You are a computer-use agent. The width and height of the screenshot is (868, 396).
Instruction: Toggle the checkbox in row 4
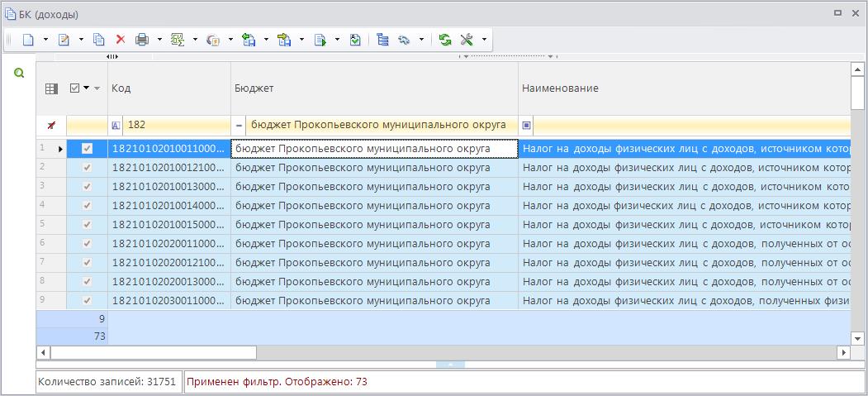tap(87, 206)
